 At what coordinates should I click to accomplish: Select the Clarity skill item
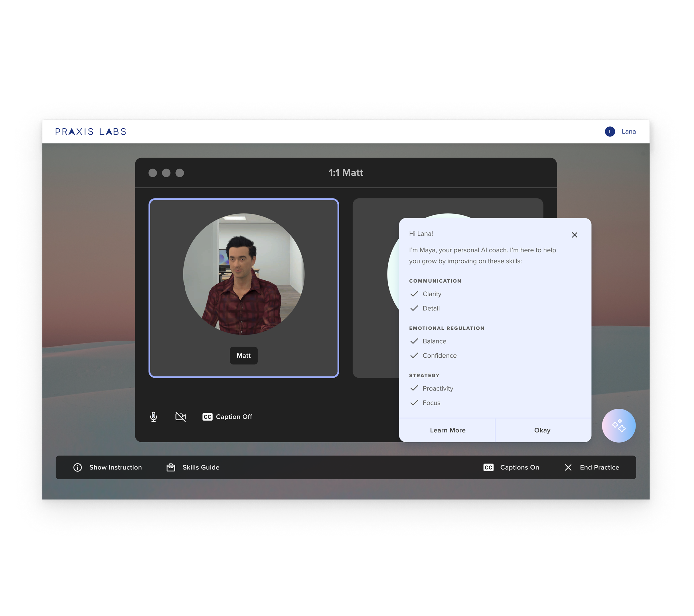pos(432,294)
